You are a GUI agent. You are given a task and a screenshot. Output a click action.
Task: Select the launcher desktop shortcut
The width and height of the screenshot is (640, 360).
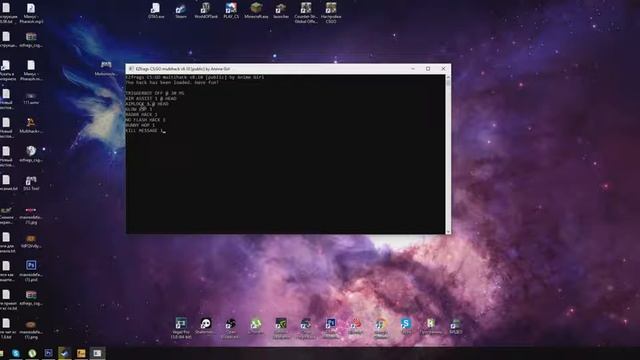(281, 11)
